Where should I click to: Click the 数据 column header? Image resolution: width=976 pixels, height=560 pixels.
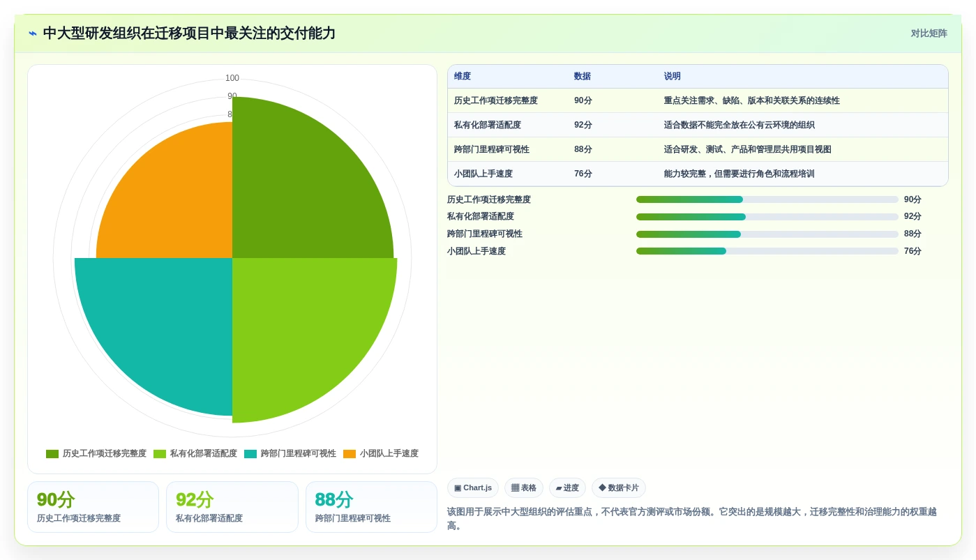pos(583,77)
